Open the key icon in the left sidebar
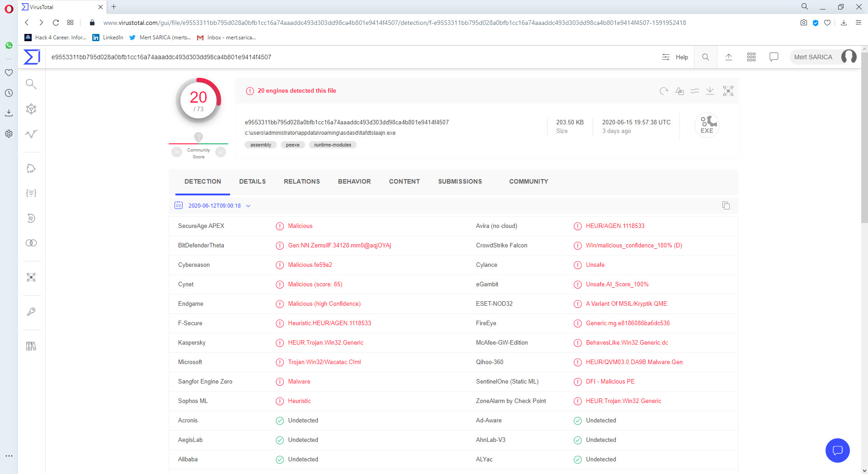Image resolution: width=868 pixels, height=474 pixels. [31, 312]
